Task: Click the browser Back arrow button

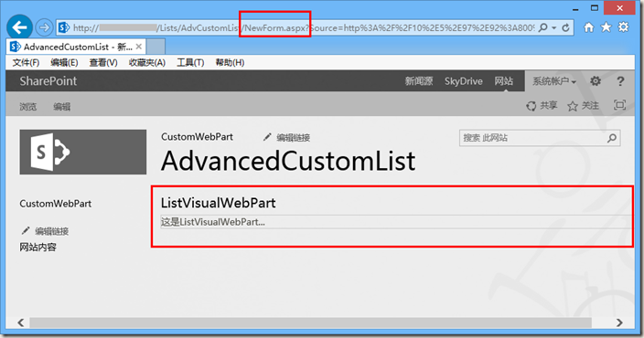Action: 19,27
